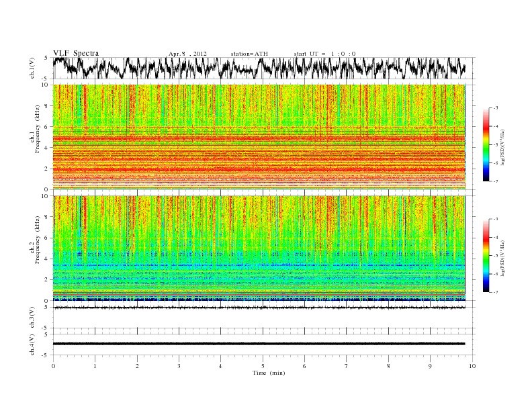The height and width of the screenshot is (411, 532).
Task: Click the 'start UT = 1:0:0' label
Action: click(324, 54)
